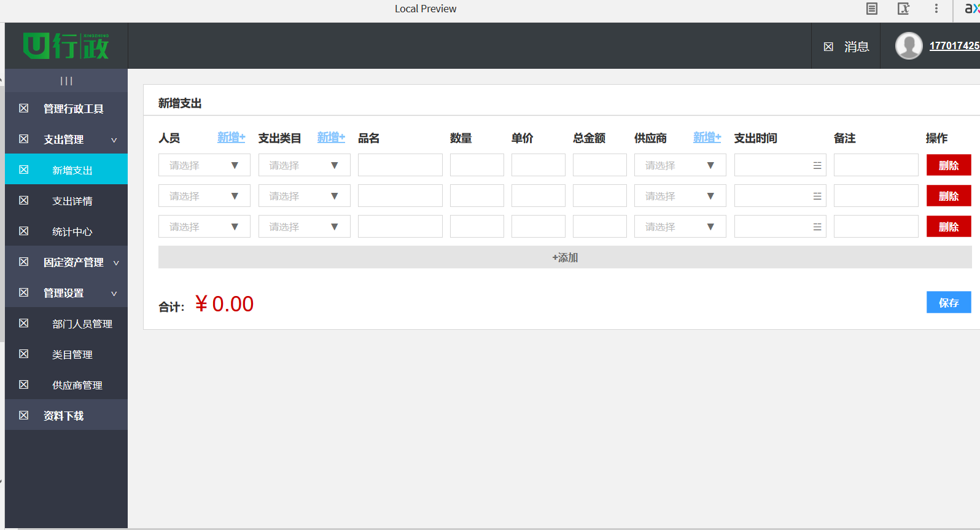This screenshot has height=530, width=980.
Task: Open 供应商管理 from sidebar
Action: click(66, 384)
